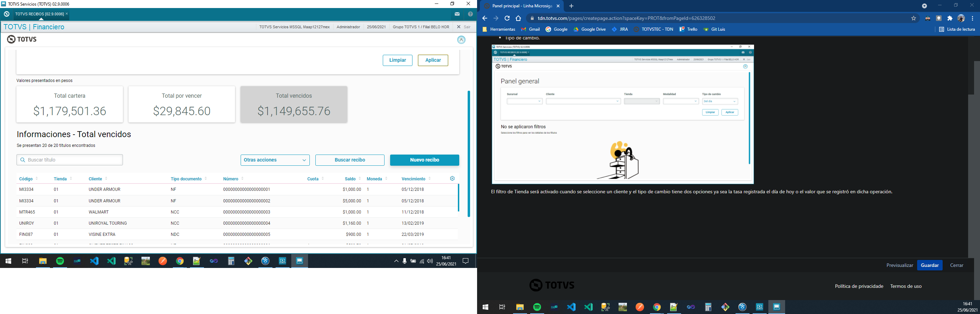Go forward in the Chrome browser
Image resolution: width=980 pixels, height=314 pixels.
496,18
